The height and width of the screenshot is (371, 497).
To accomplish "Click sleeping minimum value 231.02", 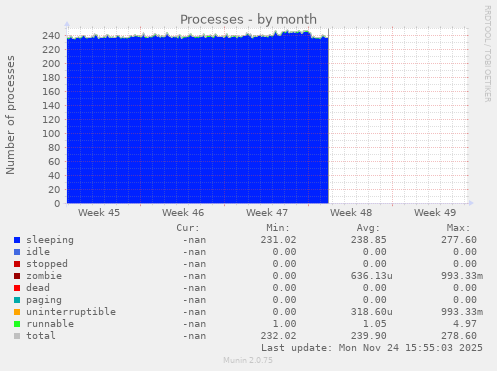I will [278, 240].
